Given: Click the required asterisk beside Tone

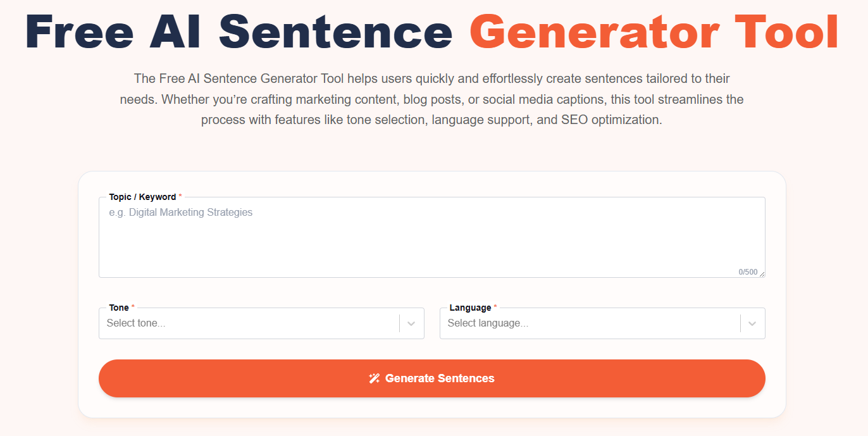Looking at the screenshot, I should pyautogui.click(x=132, y=305).
